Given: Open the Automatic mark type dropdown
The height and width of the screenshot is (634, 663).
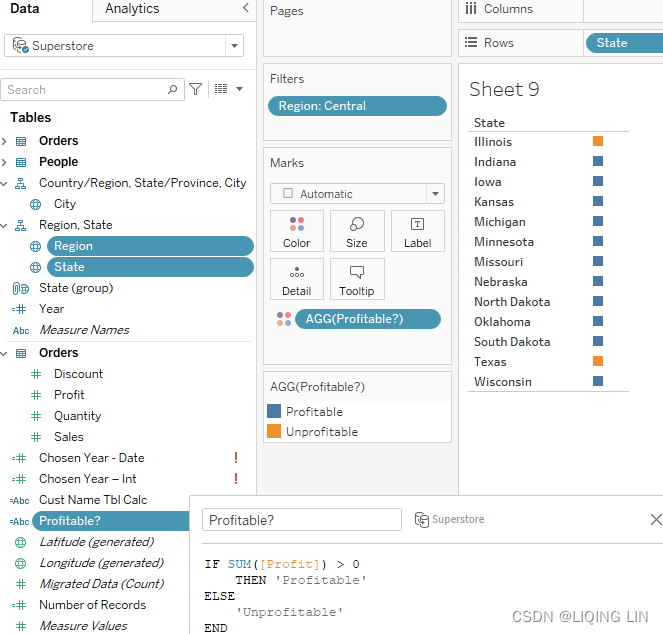Looking at the screenshot, I should point(435,194).
